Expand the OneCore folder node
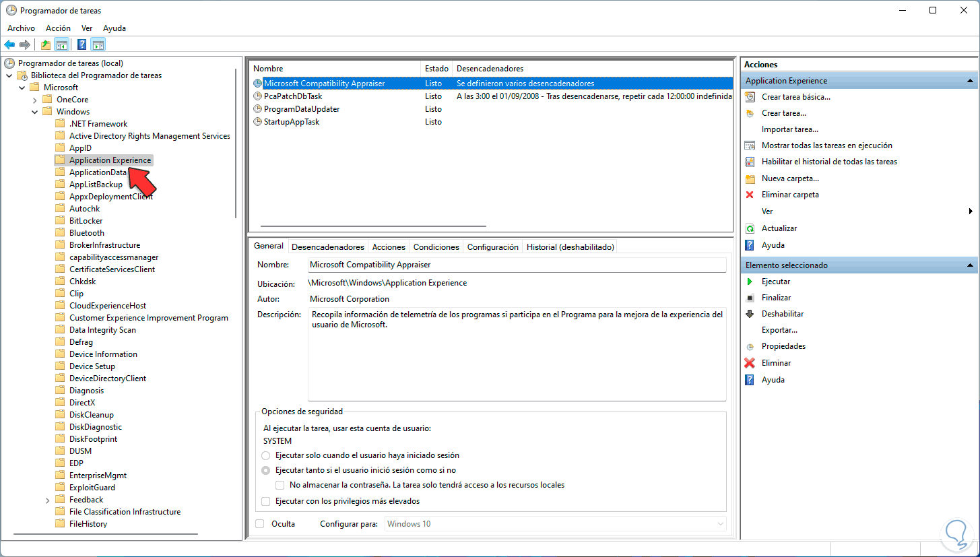Image resolution: width=980 pixels, height=557 pixels. click(x=35, y=100)
